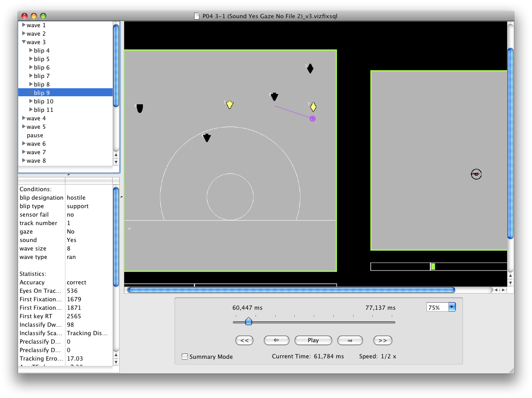
Task: Expand the wave 2 disclosure triangle
Action: 24,33
